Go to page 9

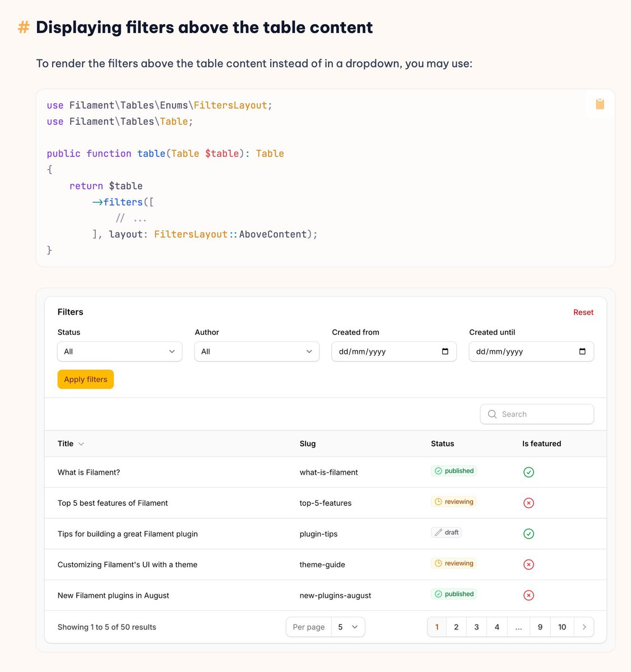coord(540,627)
